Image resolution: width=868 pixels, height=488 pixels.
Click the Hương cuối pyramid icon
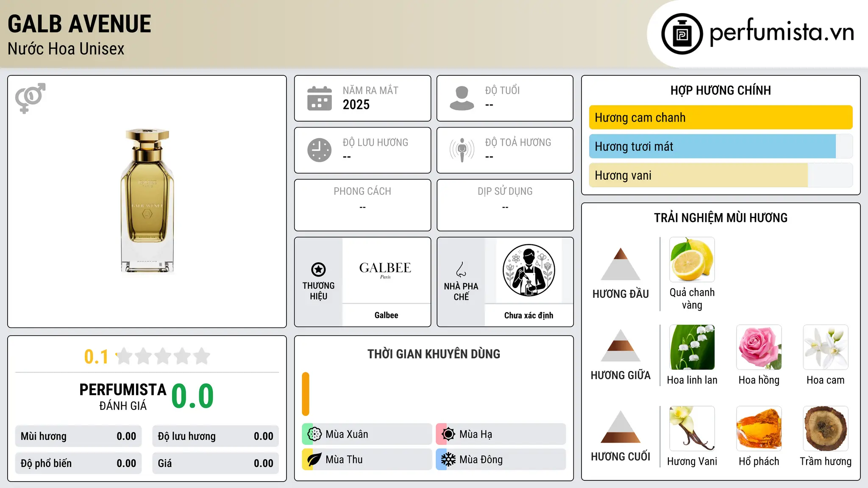[621, 427]
